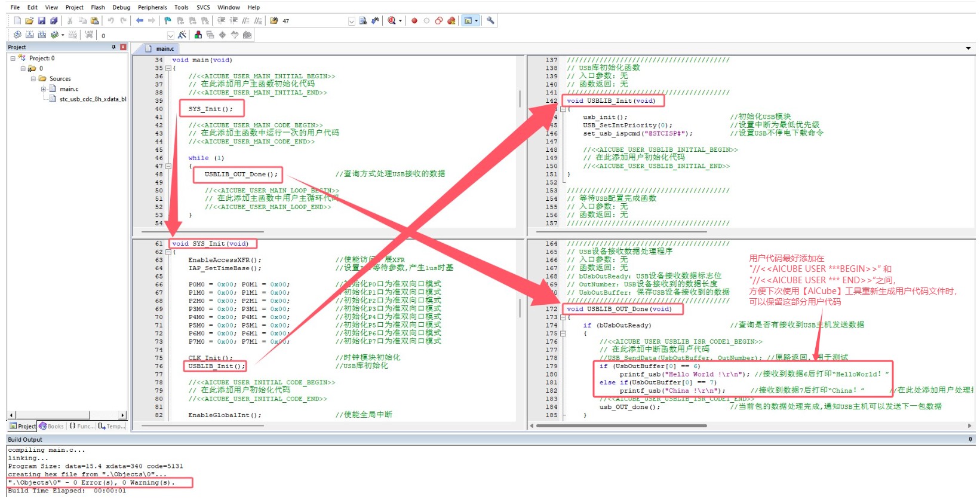Open Configuration with the wrench icon
Viewport: 980px width, 499px height.
490,20
